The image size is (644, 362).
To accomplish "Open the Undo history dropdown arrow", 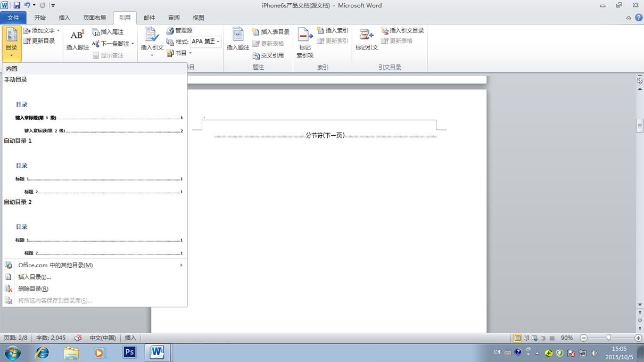I will [x=34, y=5].
